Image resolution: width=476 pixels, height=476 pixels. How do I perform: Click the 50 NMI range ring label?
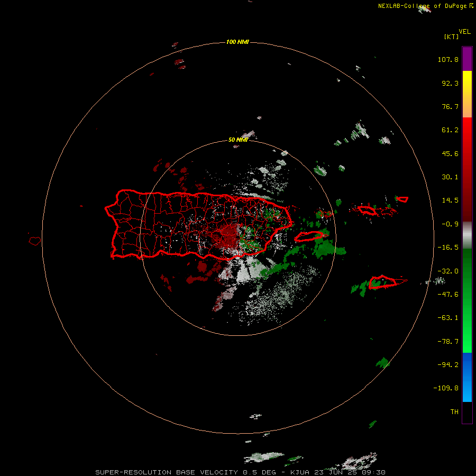[238, 140]
